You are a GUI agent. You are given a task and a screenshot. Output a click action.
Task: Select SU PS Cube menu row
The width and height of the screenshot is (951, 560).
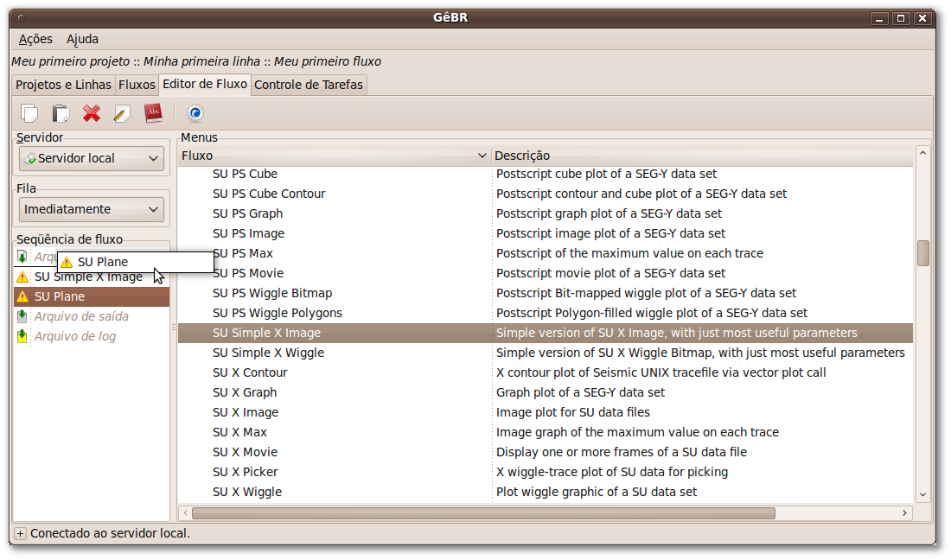(x=546, y=174)
